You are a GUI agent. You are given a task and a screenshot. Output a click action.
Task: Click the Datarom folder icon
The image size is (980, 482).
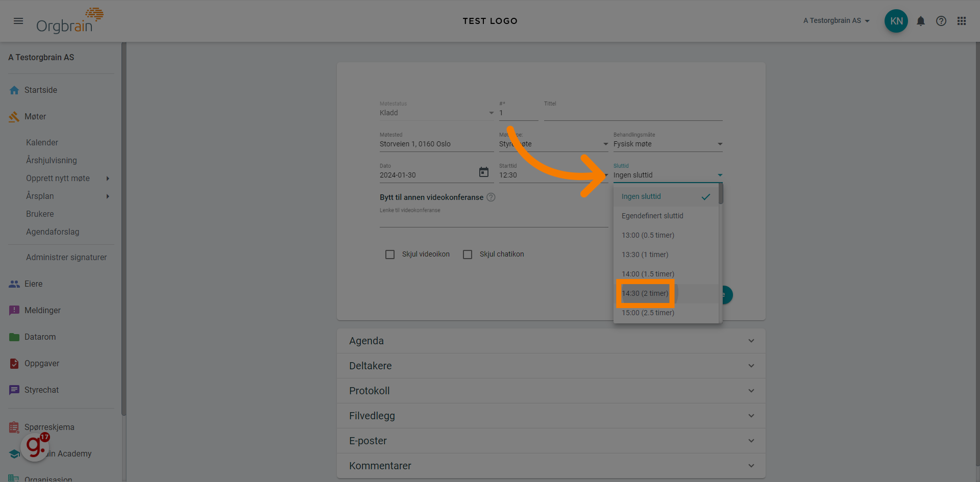[x=14, y=337]
